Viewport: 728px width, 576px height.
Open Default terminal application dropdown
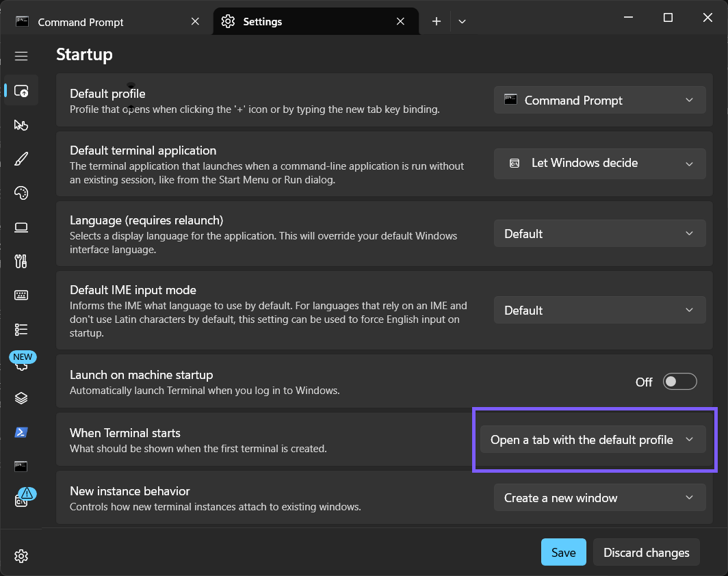tap(599, 163)
